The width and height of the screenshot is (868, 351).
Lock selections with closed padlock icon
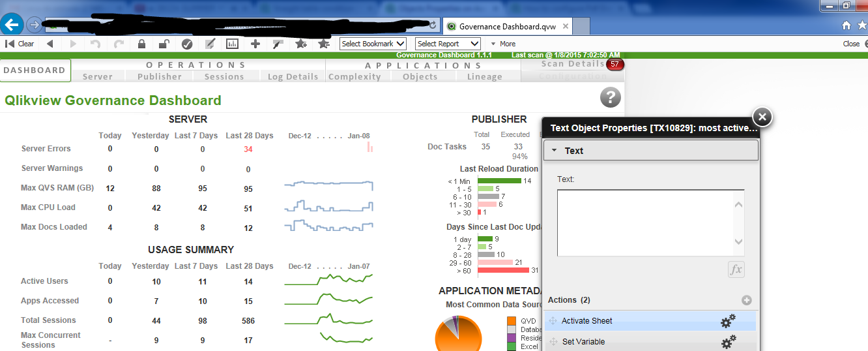pyautogui.click(x=141, y=44)
